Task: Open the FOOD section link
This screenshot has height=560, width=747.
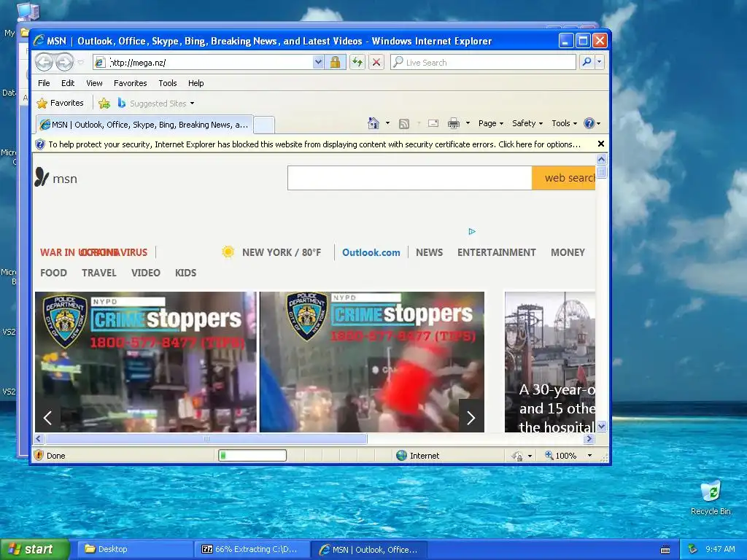Action: point(53,273)
